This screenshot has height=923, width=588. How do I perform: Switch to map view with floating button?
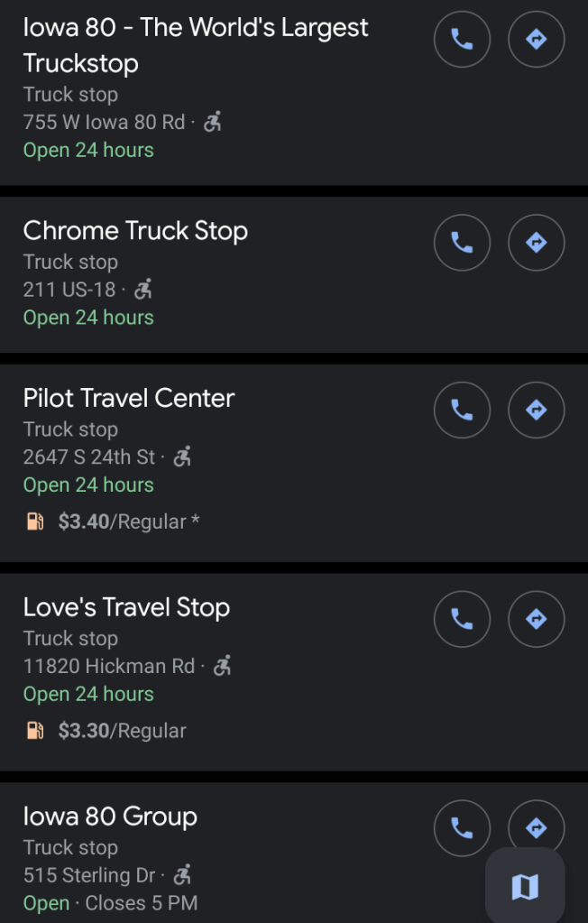point(525,887)
